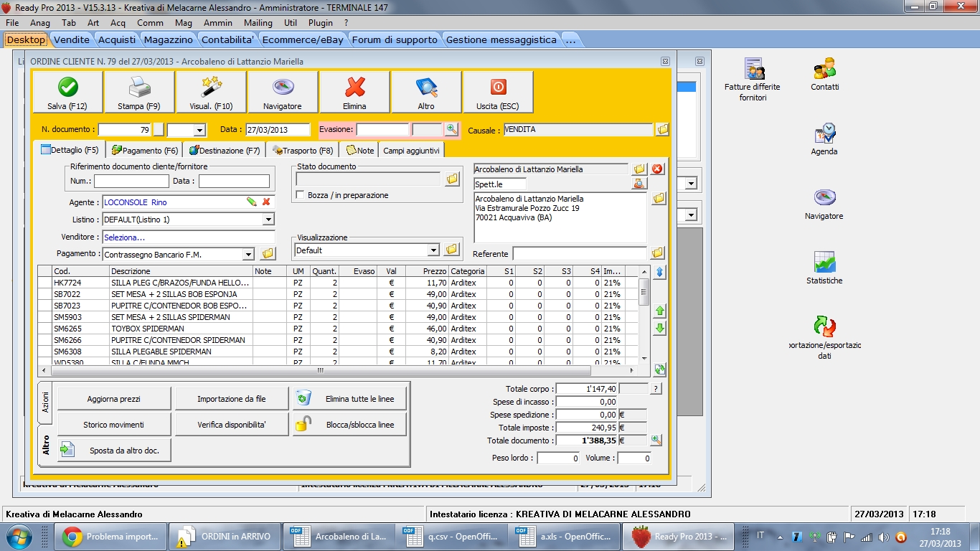This screenshot has width=980, height=551.
Task: Open the Navigatore compass in order toolbar
Action: coord(283,92)
